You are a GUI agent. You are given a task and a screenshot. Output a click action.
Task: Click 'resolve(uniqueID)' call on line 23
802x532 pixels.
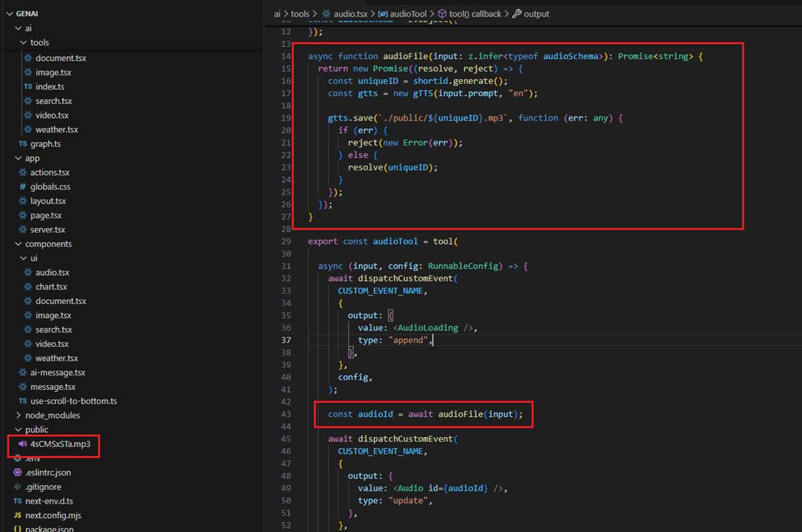pyautogui.click(x=391, y=167)
